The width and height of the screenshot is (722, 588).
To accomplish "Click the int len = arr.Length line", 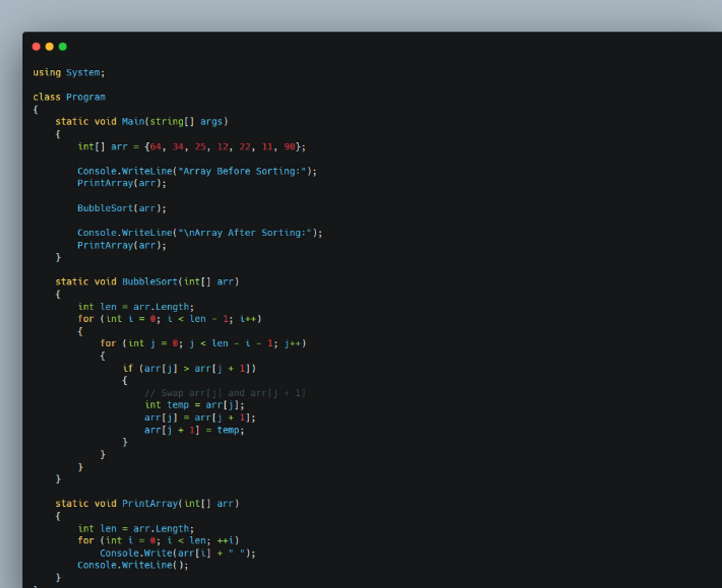I will tap(136, 306).
